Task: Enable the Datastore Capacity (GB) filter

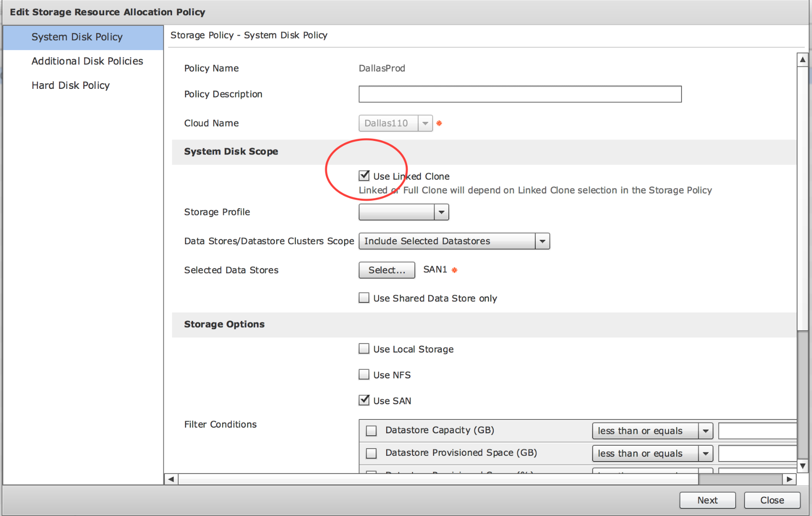Action: coord(371,431)
